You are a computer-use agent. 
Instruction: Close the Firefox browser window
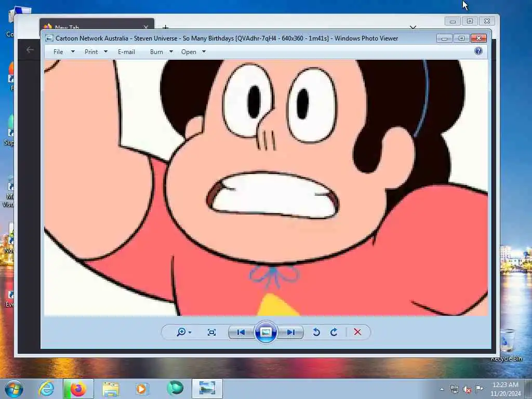coord(487,21)
